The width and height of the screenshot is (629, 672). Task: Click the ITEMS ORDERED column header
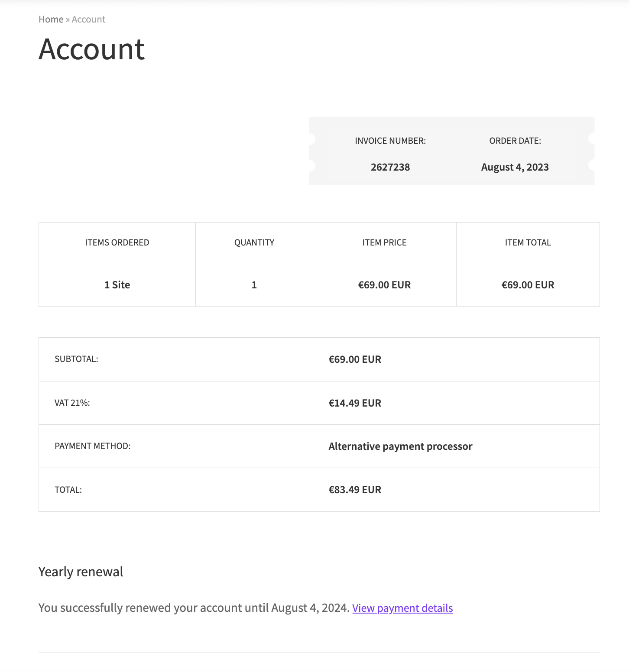117,242
